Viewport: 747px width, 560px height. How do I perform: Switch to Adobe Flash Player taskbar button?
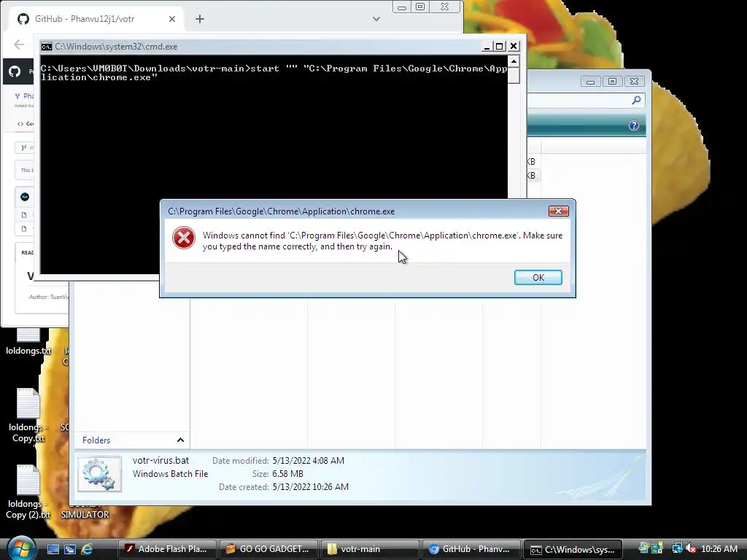click(x=167, y=549)
